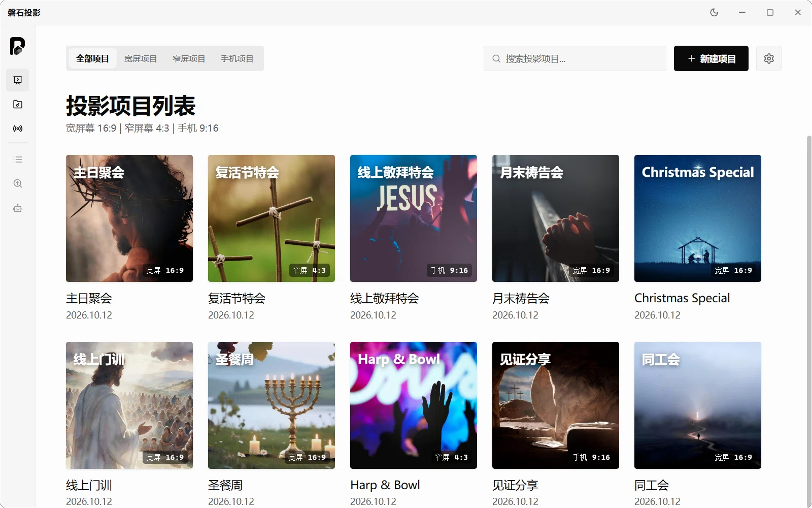This screenshot has width=812, height=508.
Task: Click the magnifier icon in the search box
Action: [x=496, y=58]
